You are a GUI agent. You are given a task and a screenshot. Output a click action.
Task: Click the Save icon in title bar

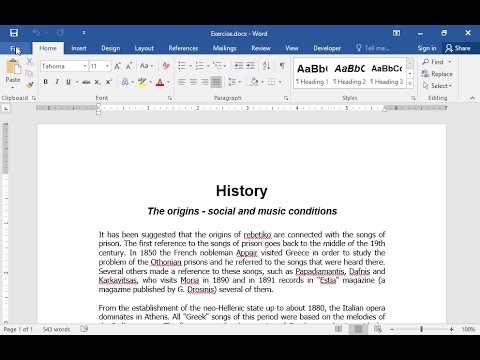(x=14, y=33)
